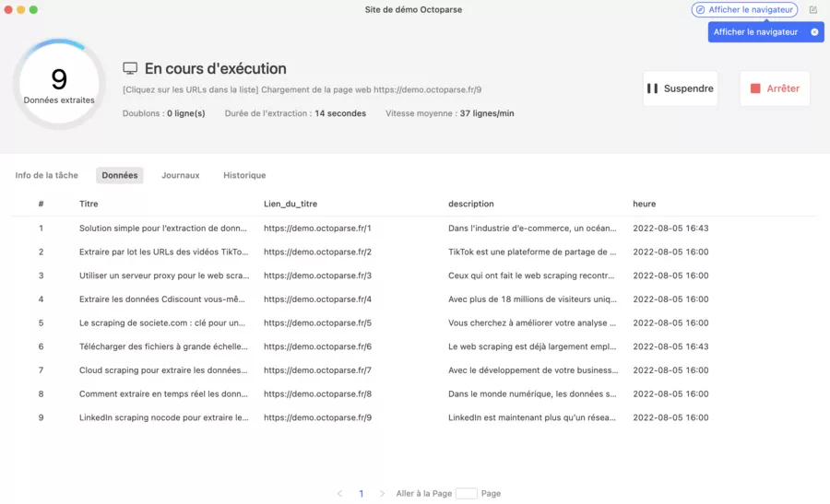Click the circular 9 Données extraites progress indicator
Image resolution: width=830 pixels, height=504 pixels.
[59, 84]
